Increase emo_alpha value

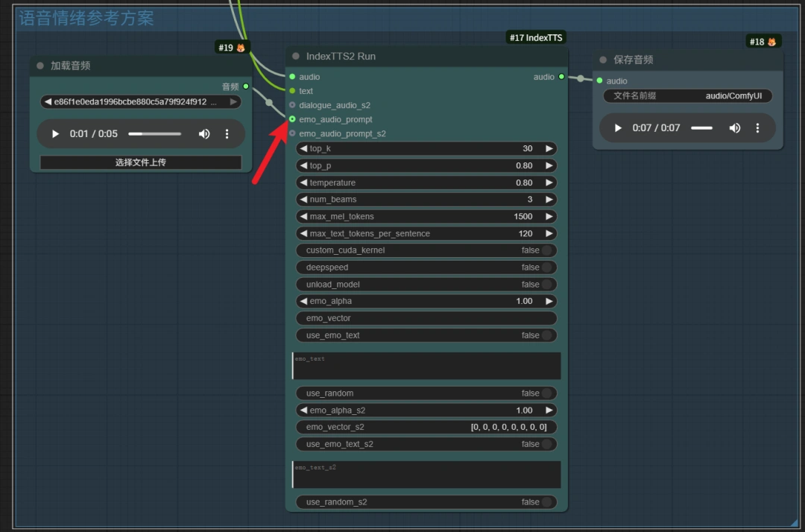549,301
